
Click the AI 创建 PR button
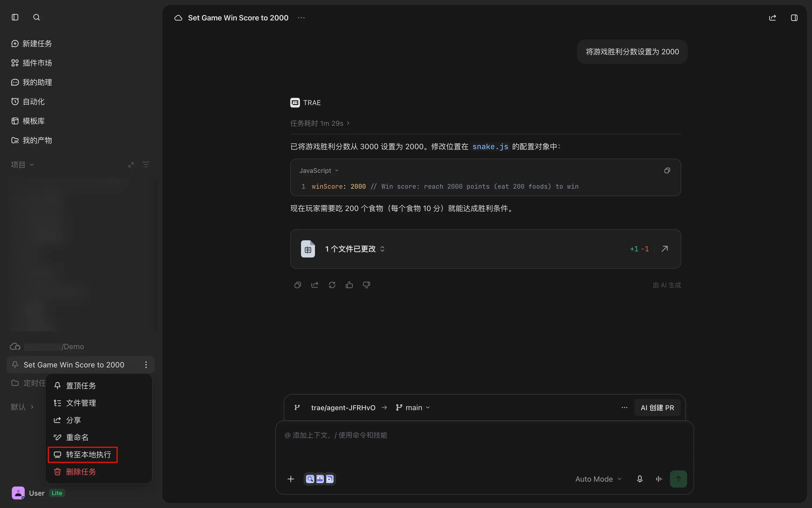click(657, 407)
